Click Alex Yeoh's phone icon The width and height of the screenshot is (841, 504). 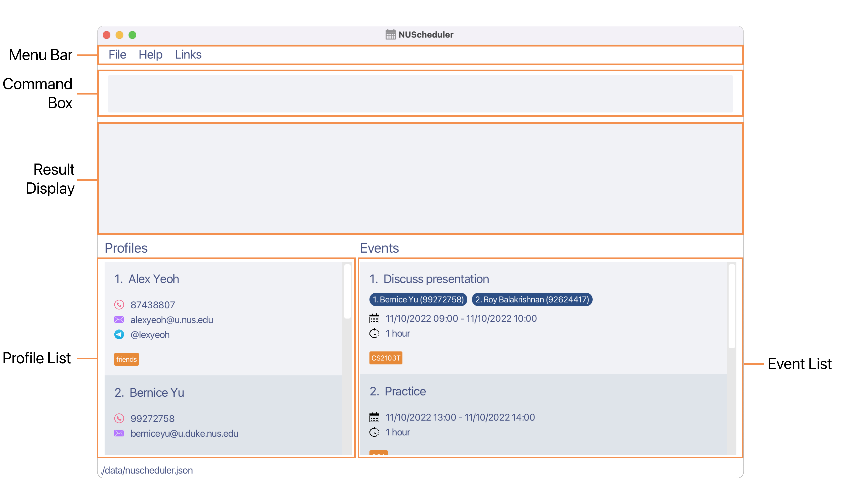coord(119,305)
